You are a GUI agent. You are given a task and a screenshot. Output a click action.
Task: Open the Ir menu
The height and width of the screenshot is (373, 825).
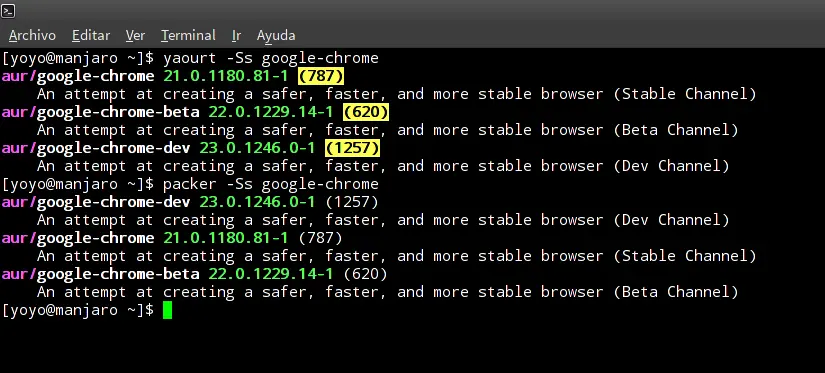pyautogui.click(x=236, y=35)
